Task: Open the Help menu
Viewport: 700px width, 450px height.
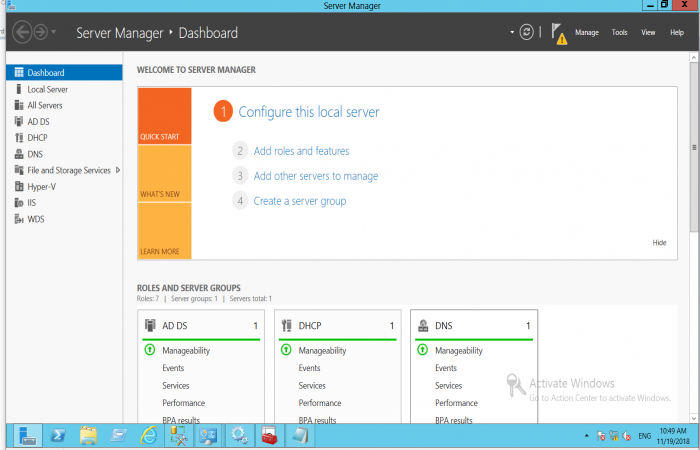Action: point(677,32)
